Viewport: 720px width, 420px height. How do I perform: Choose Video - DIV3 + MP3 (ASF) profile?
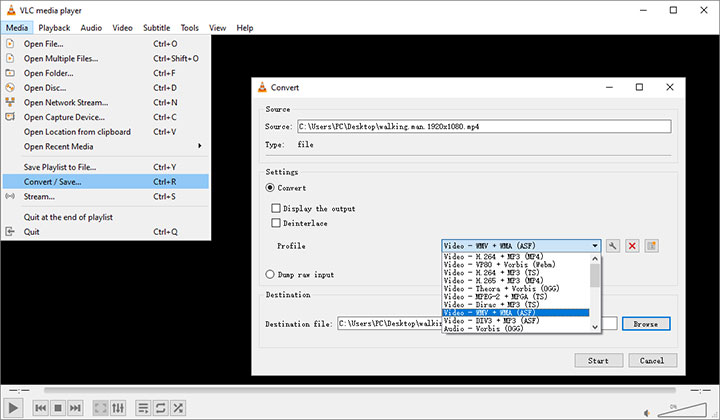pos(516,321)
